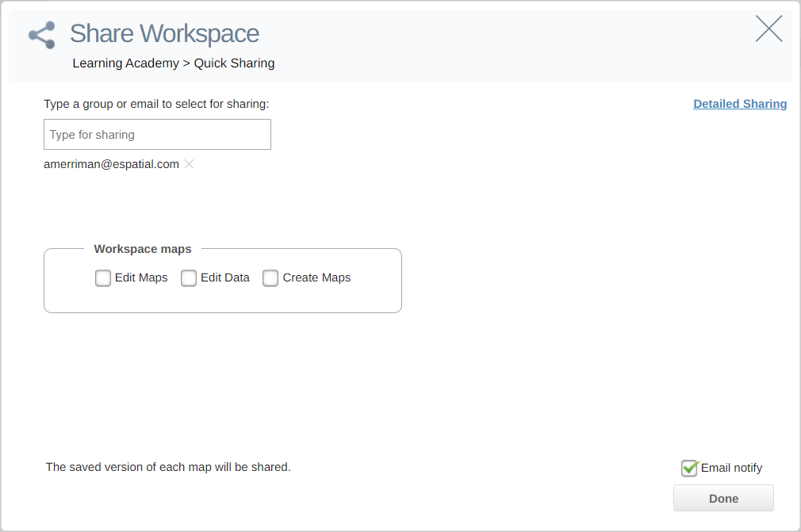The image size is (801, 532).
Task: Confirm sharing with the Done button
Action: [x=723, y=498]
